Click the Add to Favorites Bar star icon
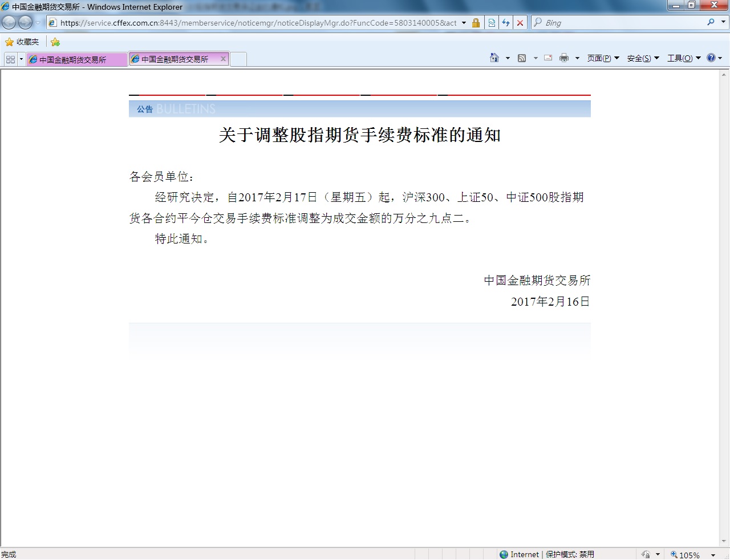Viewport: 730px width, 560px height. (55, 42)
